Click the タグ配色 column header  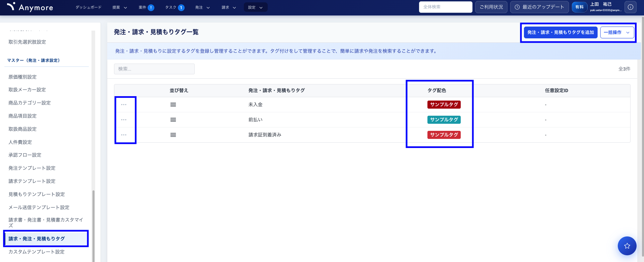point(437,90)
